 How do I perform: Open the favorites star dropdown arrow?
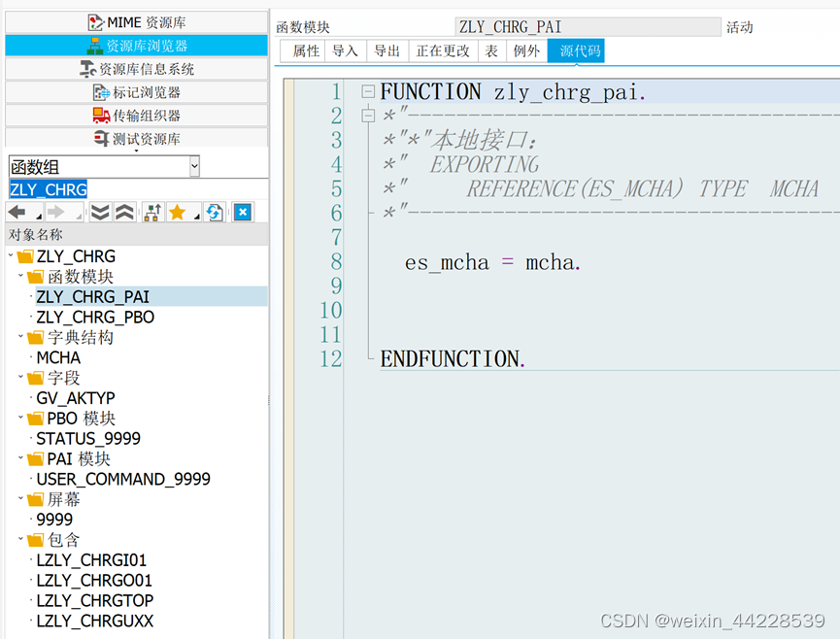197,216
